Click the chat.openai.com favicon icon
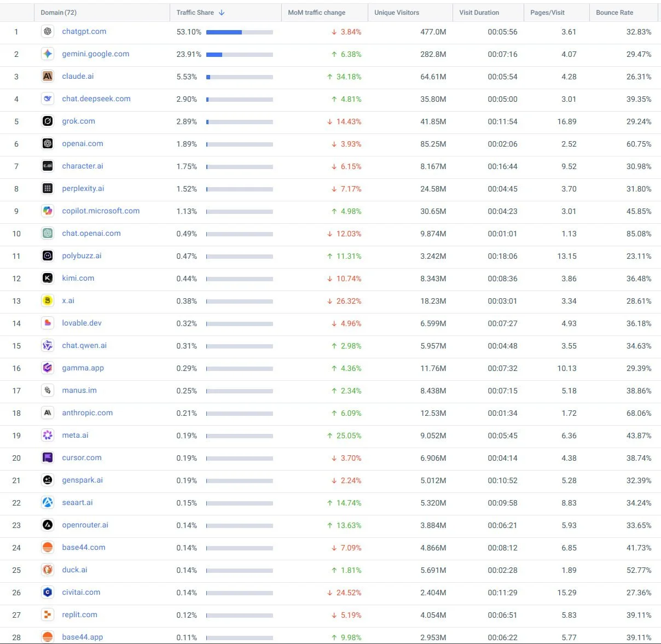The image size is (661, 644). tap(48, 234)
